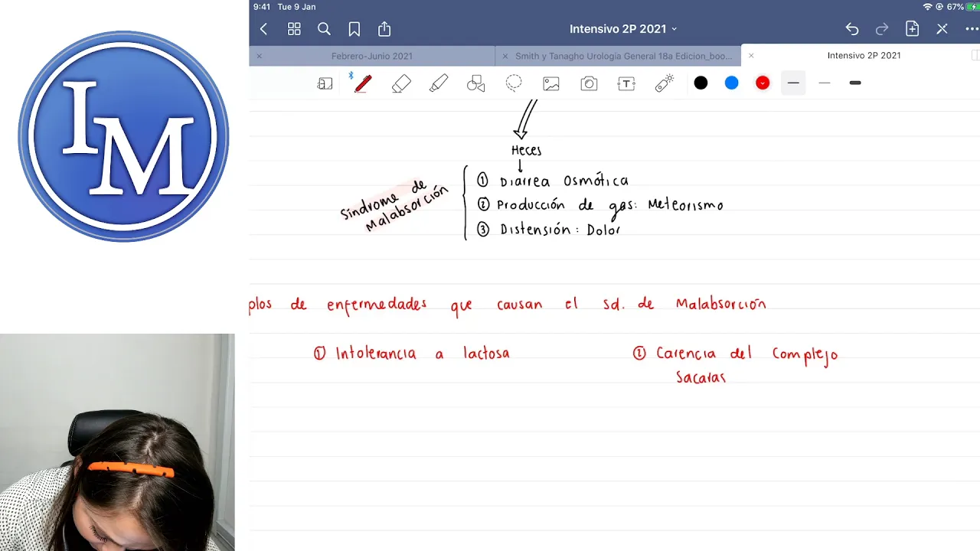The width and height of the screenshot is (980, 551).
Task: Select the Intensivo 2P 2021 tab
Action: 864,56
